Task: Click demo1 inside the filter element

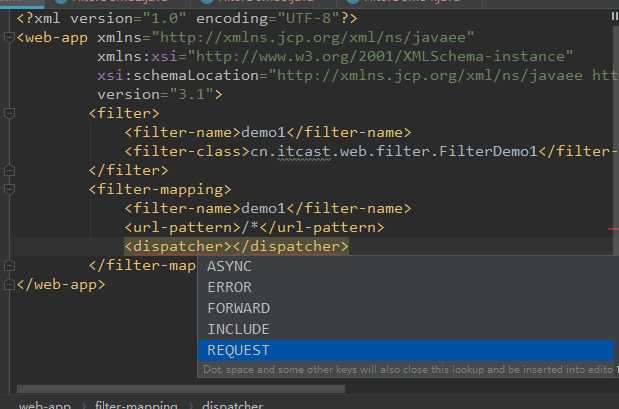Action: tap(263, 132)
